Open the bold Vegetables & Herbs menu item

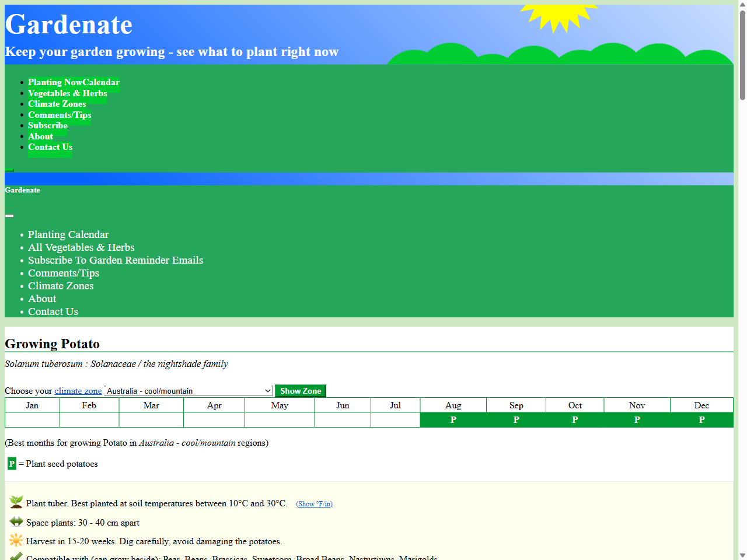click(68, 93)
